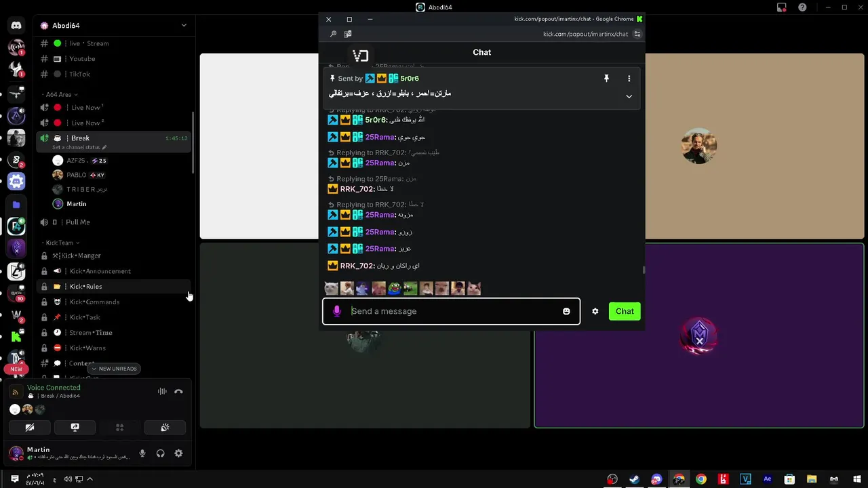Open the Stream Time channel
Viewport: 868px width, 488px height.
[x=113, y=333]
